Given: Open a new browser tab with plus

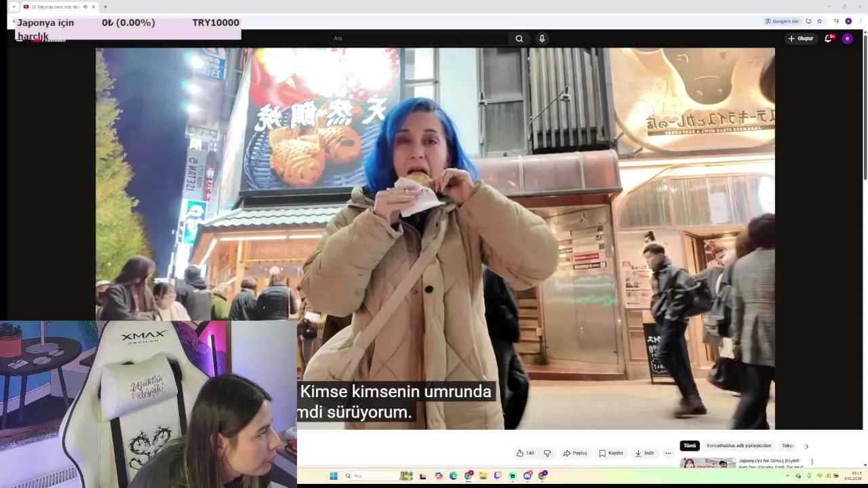Looking at the screenshot, I should coord(105,7).
